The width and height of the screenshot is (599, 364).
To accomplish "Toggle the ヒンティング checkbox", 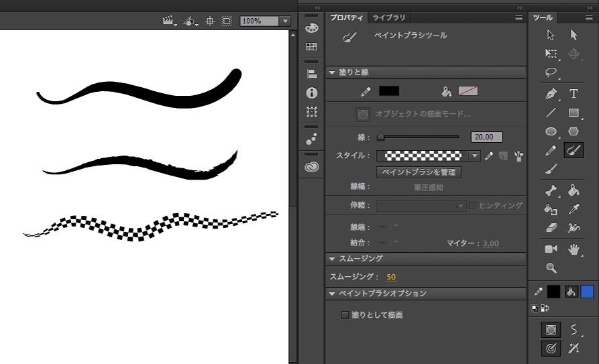I will pos(472,206).
